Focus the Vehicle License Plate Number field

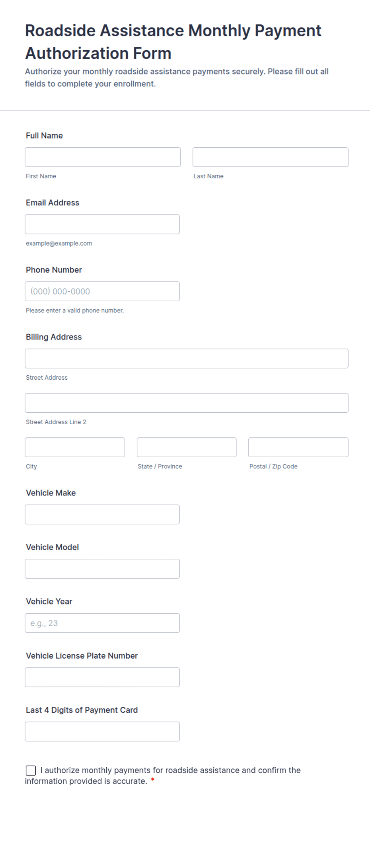coord(102,677)
